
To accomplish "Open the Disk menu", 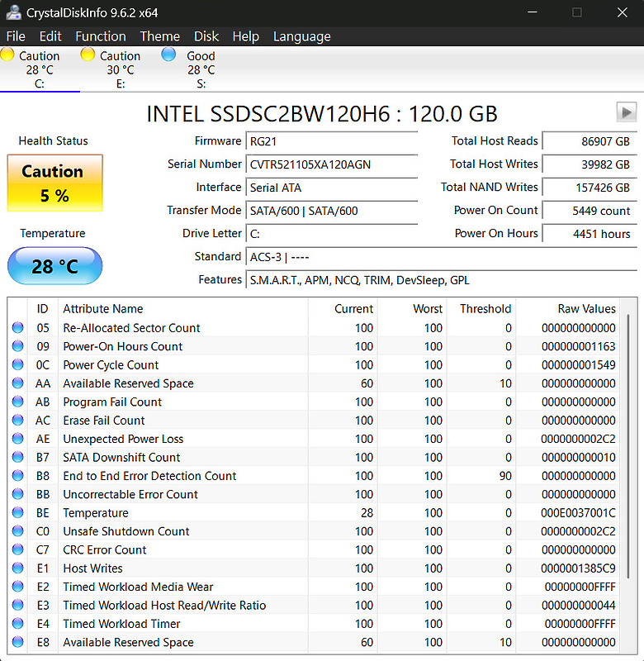I will pos(206,36).
